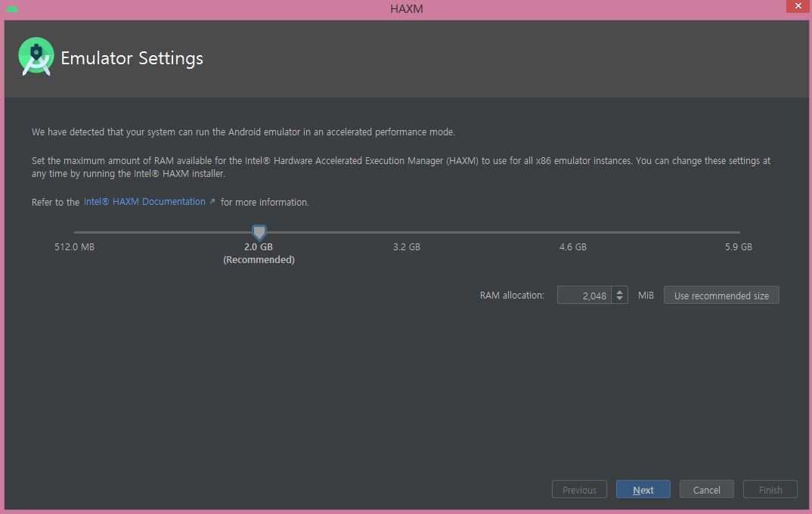Decrease RAM allocation with down arrow
This screenshot has height=514, width=812.
tap(619, 299)
